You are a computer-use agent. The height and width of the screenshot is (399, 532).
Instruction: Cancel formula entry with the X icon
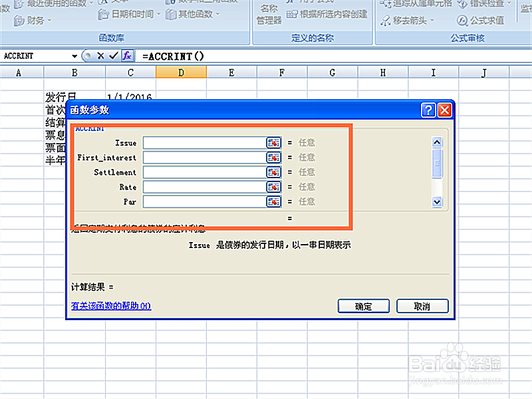point(100,56)
